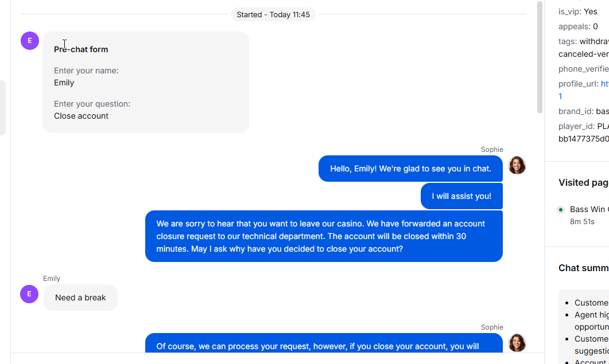Click the green online status dot

(560, 210)
